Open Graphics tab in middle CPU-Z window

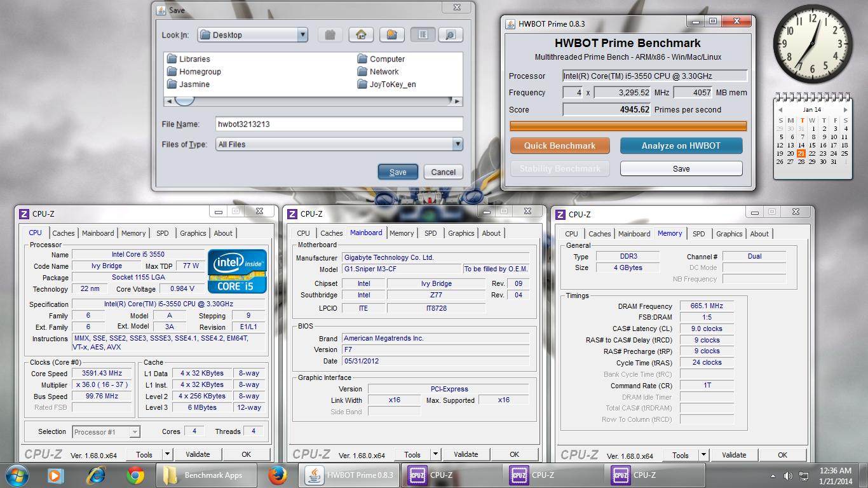pos(461,233)
